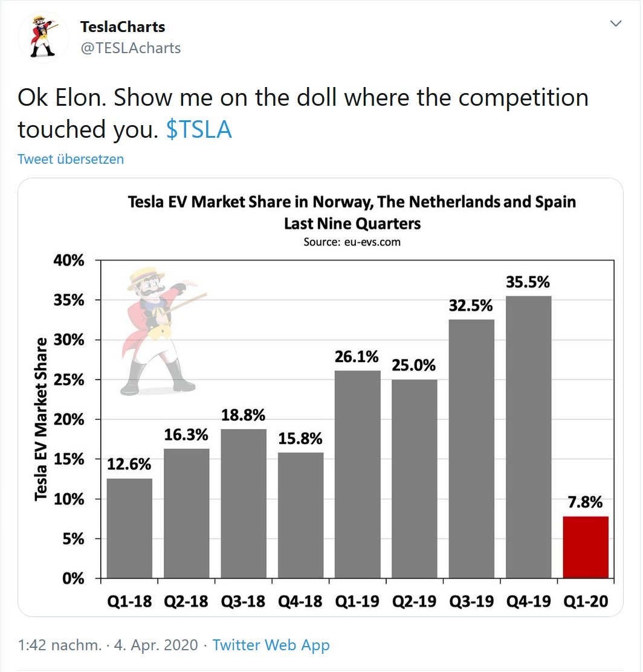Screen dimensions: 643x672
Task: Open the TeslaCharts display name link
Action: coord(123,27)
